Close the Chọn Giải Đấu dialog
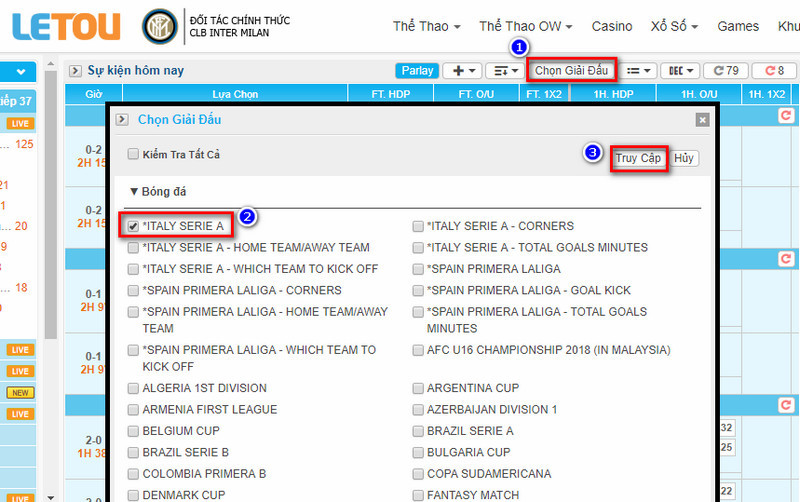Screen dimensions: 800x502 pos(702,120)
